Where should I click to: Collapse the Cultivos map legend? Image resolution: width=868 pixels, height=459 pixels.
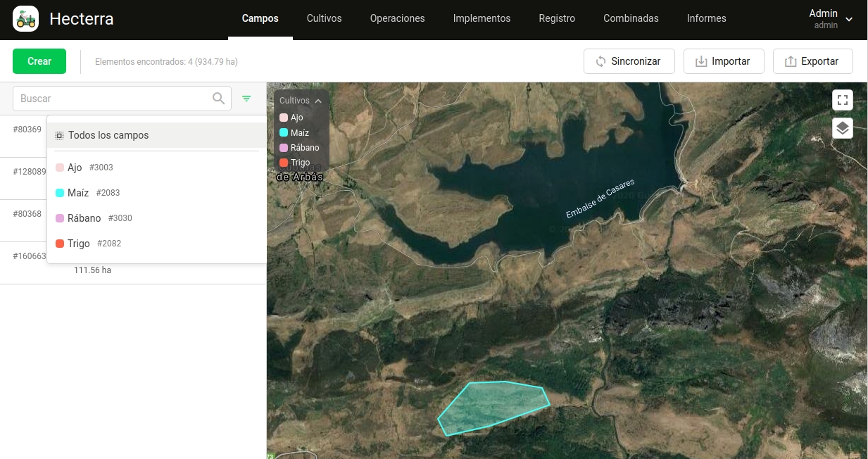pyautogui.click(x=318, y=101)
